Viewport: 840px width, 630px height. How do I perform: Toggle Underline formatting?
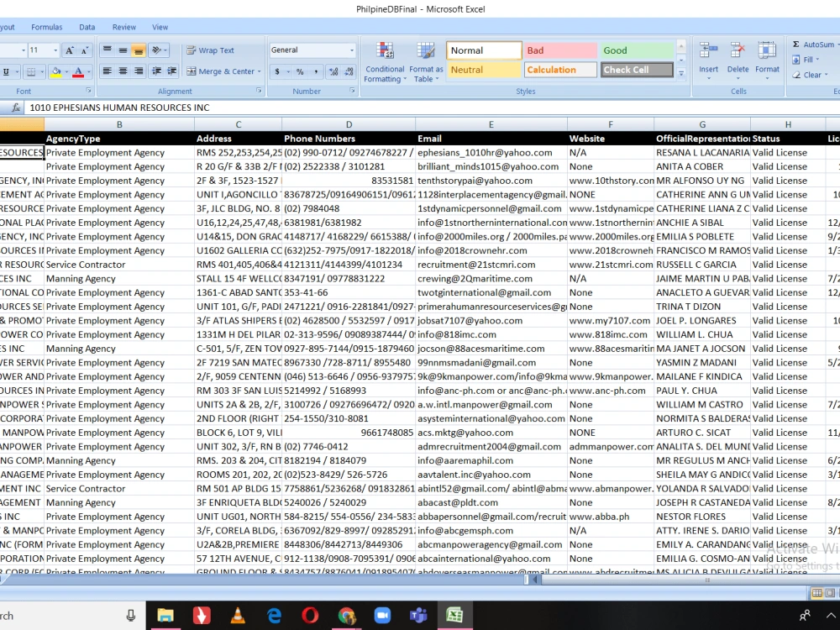click(6, 71)
